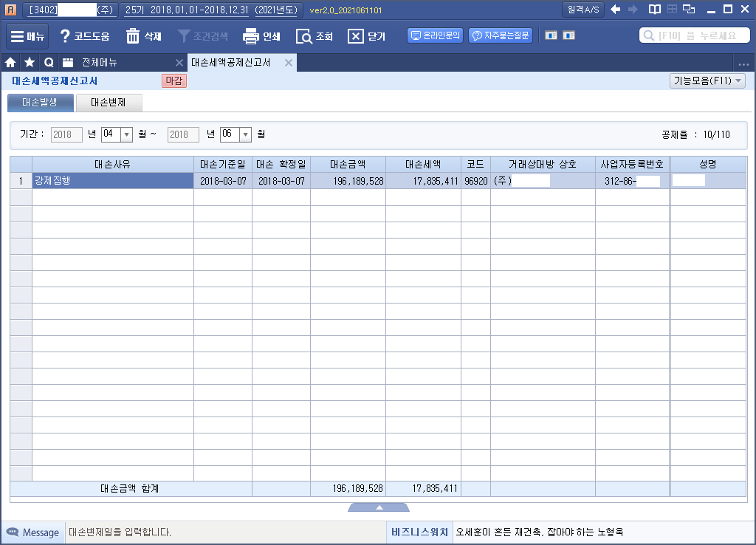Click row number 1 header

(x=21, y=181)
